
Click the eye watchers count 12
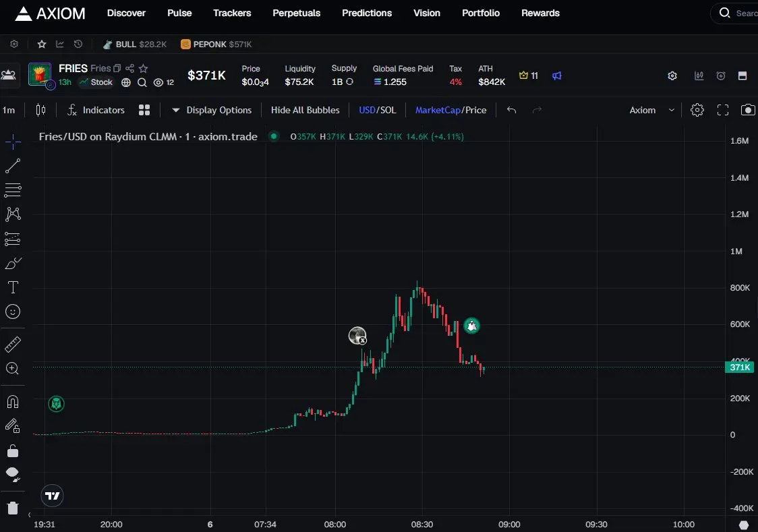point(163,83)
